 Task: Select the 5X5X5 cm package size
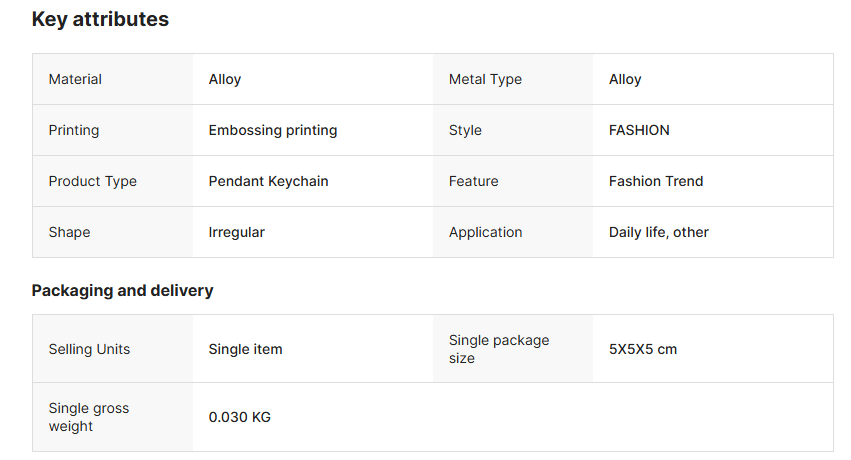643,349
